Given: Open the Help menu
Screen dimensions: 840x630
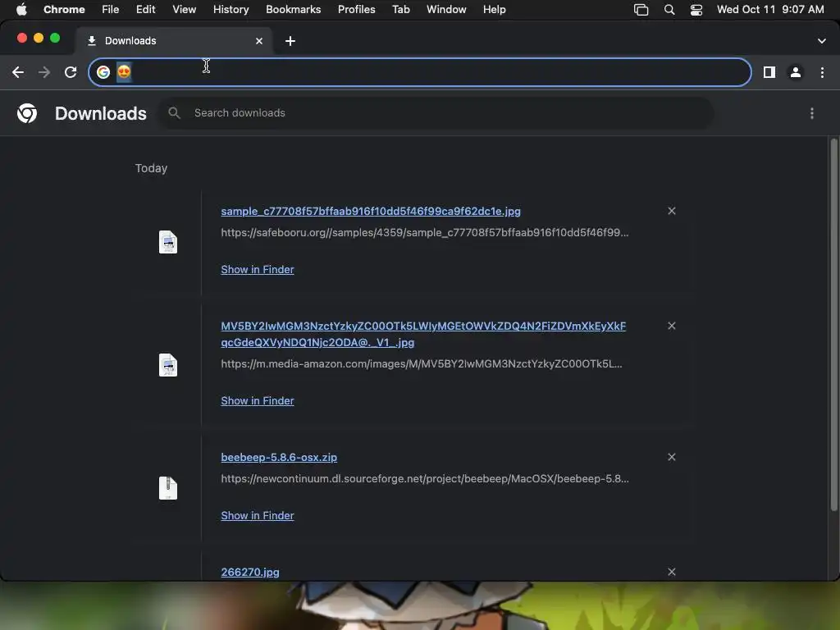Looking at the screenshot, I should point(495,10).
